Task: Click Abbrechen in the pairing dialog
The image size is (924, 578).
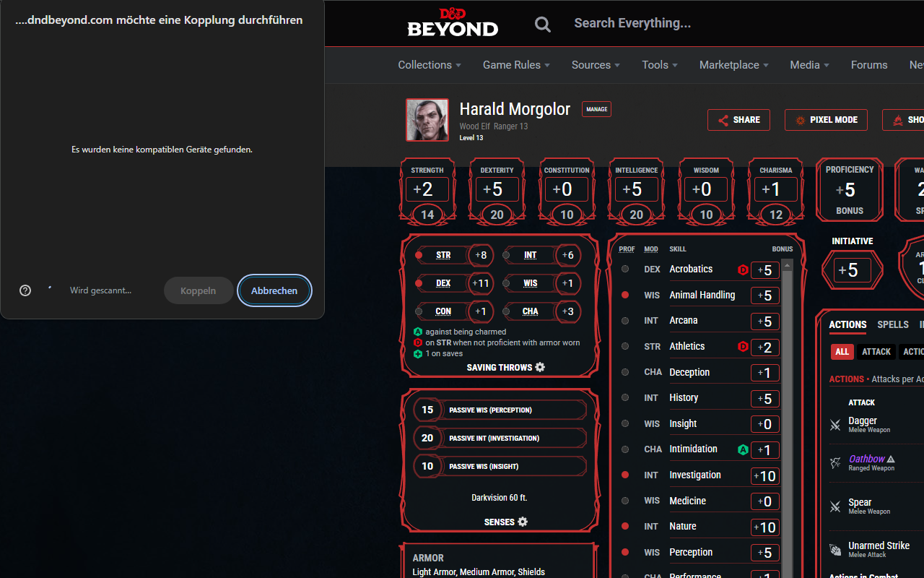Action: click(x=274, y=290)
